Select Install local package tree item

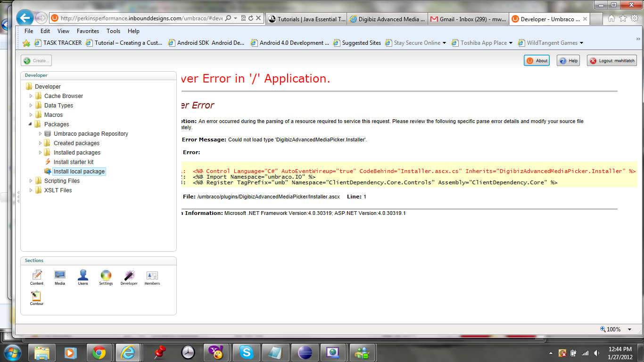tap(79, 172)
